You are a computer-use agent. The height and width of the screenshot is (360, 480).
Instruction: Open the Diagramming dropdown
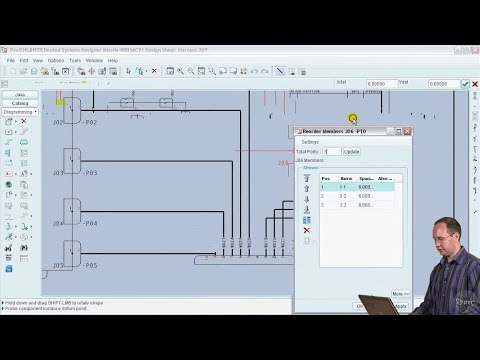click(20, 112)
